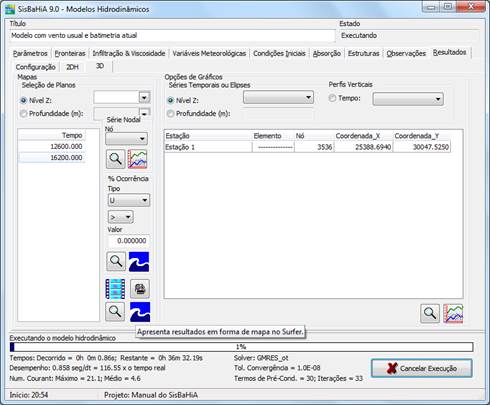490x405 pixels.
Task: Click the Elemento column header
Action: pos(273,136)
